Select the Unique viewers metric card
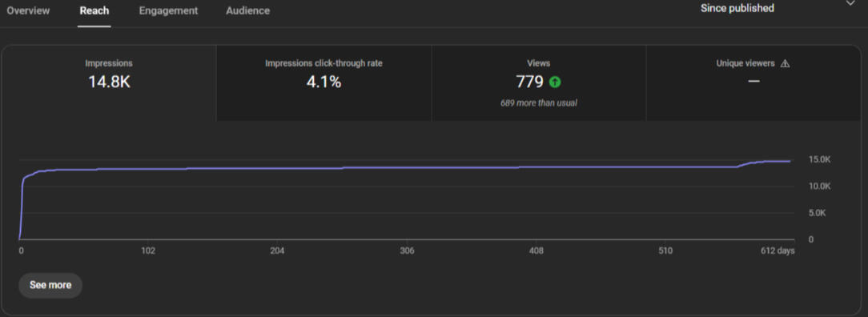Viewport: 868px width, 317px height. pos(753,83)
